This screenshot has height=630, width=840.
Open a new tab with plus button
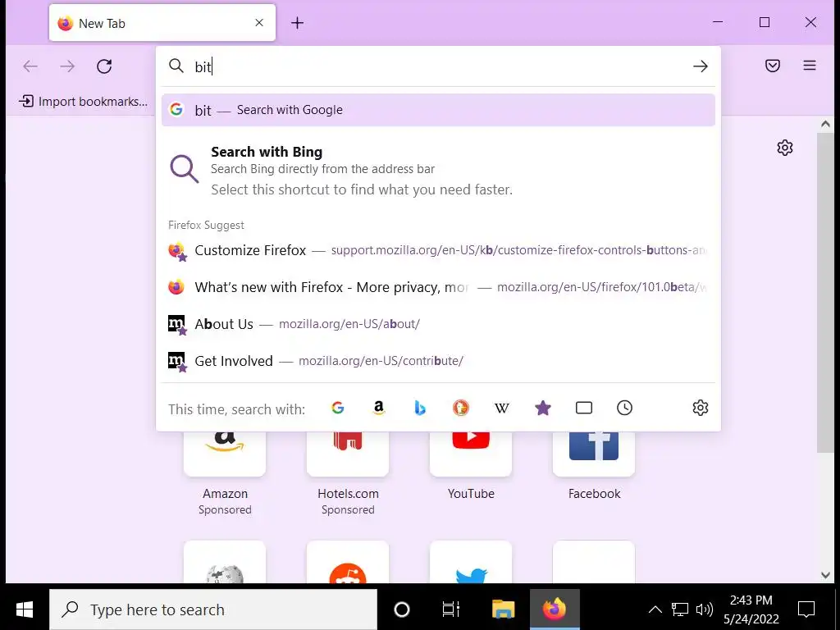click(297, 23)
